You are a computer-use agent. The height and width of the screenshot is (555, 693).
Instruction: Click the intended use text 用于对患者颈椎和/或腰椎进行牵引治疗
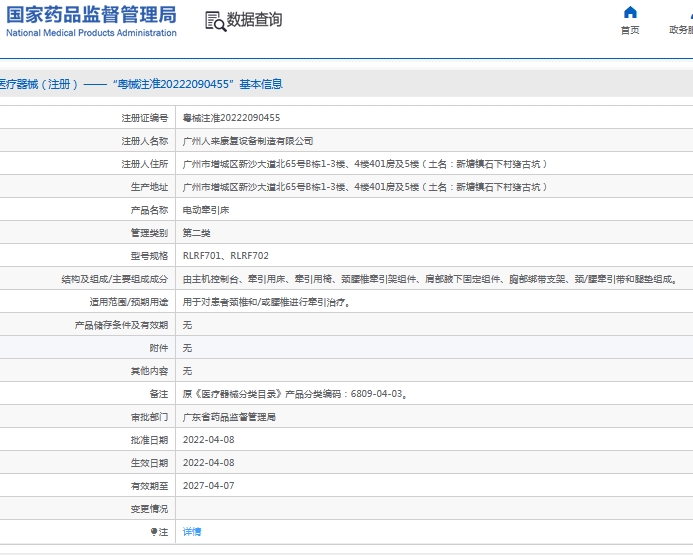pyautogui.click(x=266, y=302)
